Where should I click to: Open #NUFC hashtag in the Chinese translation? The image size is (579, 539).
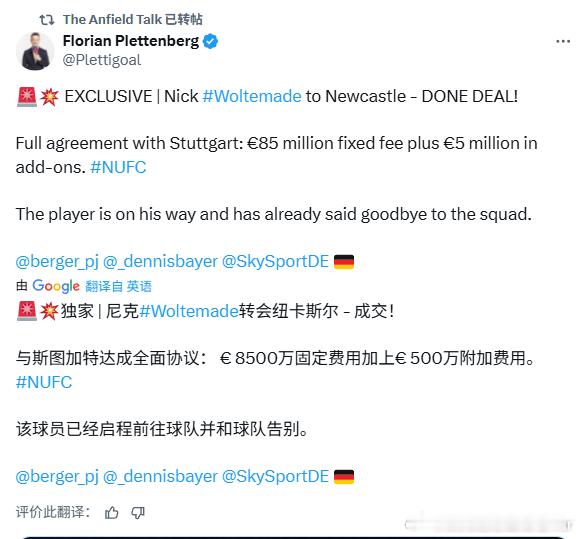(44, 382)
